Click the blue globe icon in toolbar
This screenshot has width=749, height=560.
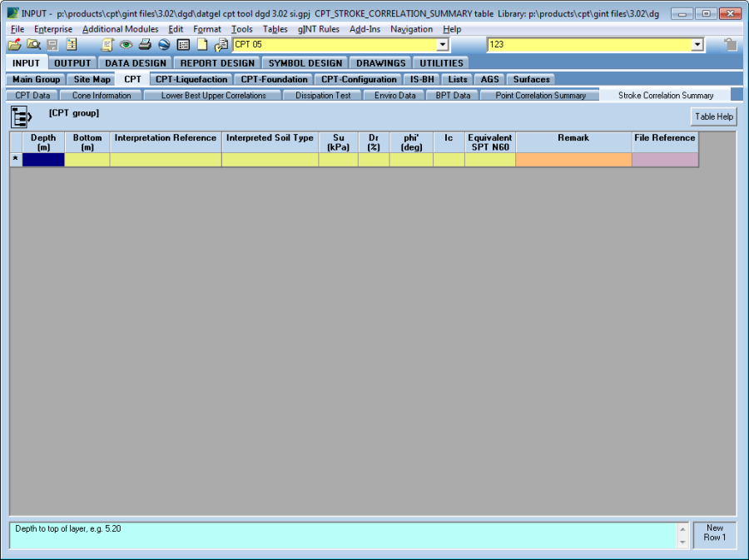pos(164,45)
